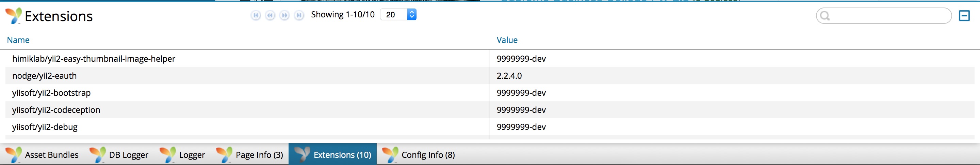Image resolution: width=980 pixels, height=165 pixels.
Task: Select the himiklab/yii2-easy-thumbnail-image-helper row
Action: 490,59
